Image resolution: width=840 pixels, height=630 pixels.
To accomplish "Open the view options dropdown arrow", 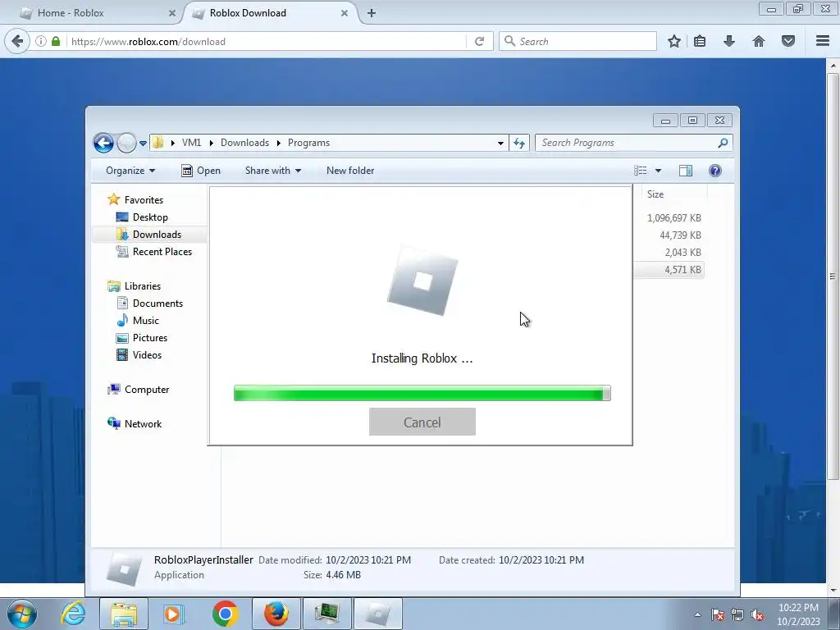I will tap(659, 171).
